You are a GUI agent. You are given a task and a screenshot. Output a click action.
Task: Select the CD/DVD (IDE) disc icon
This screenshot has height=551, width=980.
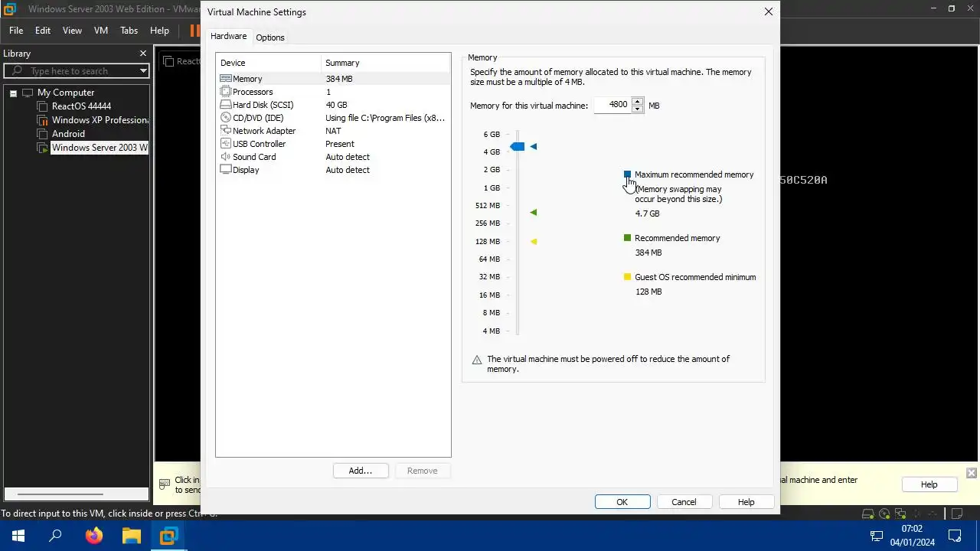(x=226, y=118)
